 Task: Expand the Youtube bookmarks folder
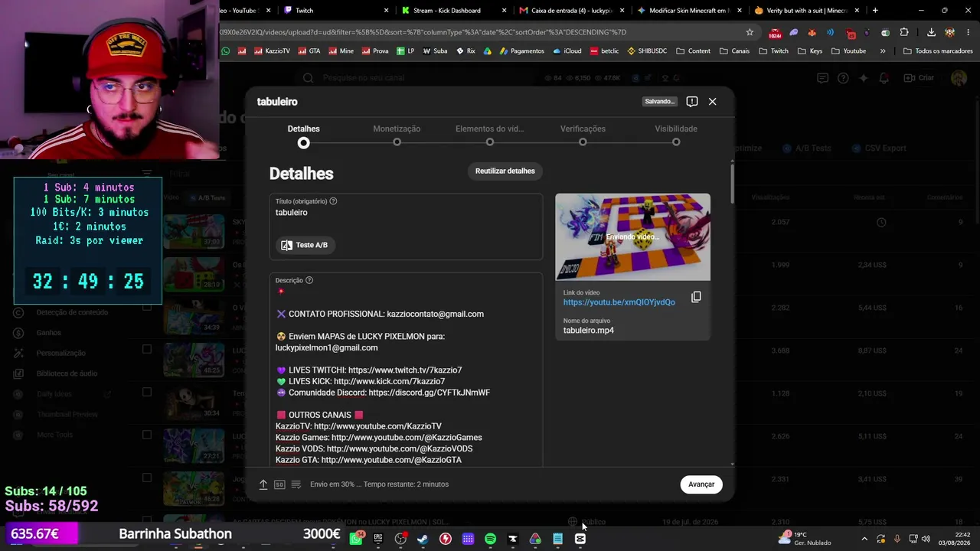click(x=848, y=51)
